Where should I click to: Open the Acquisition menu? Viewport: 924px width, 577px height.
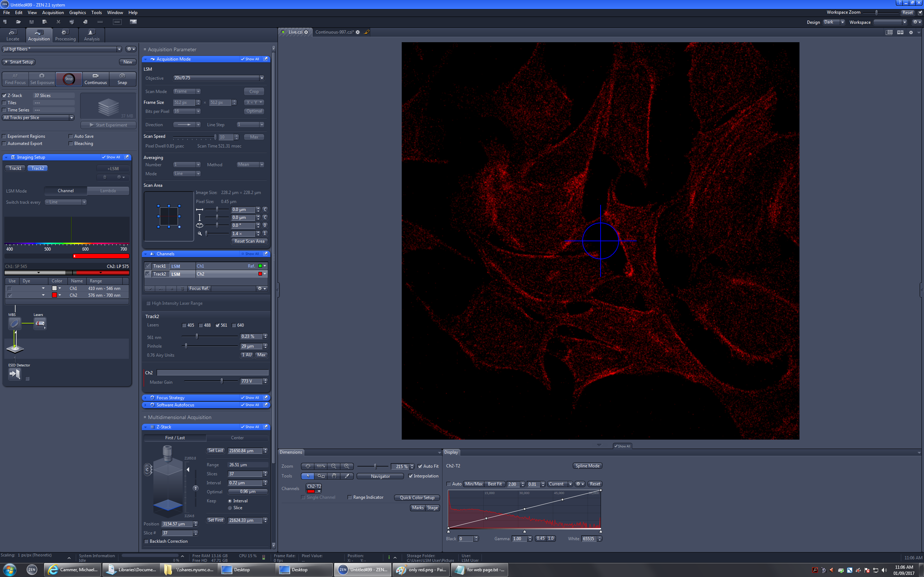point(53,13)
